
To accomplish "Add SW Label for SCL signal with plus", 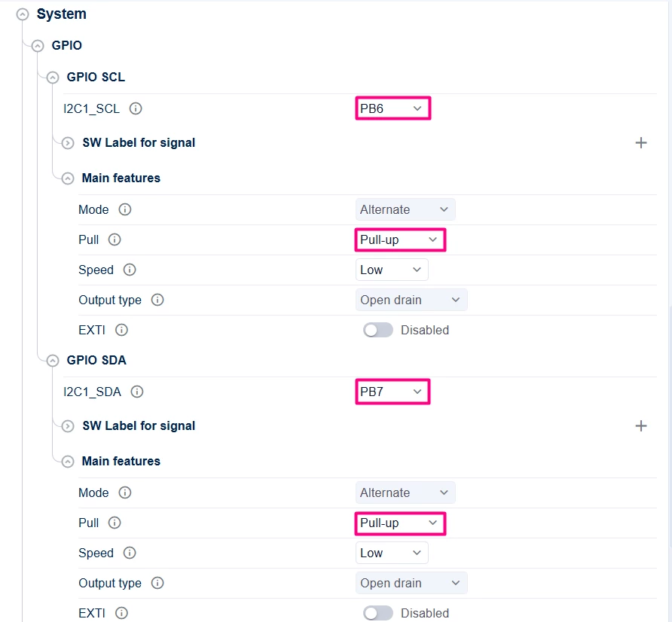I will pyautogui.click(x=640, y=142).
